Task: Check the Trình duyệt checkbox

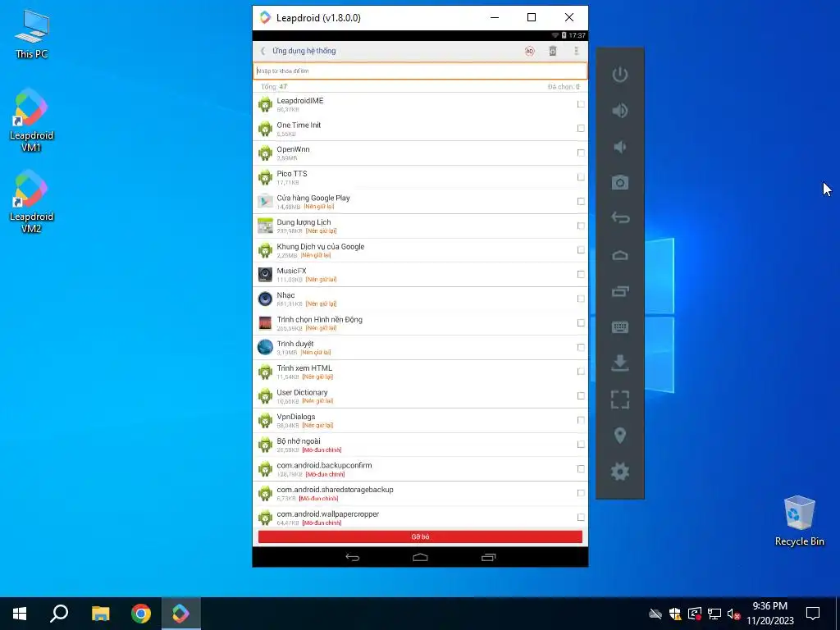Action: coord(581,347)
